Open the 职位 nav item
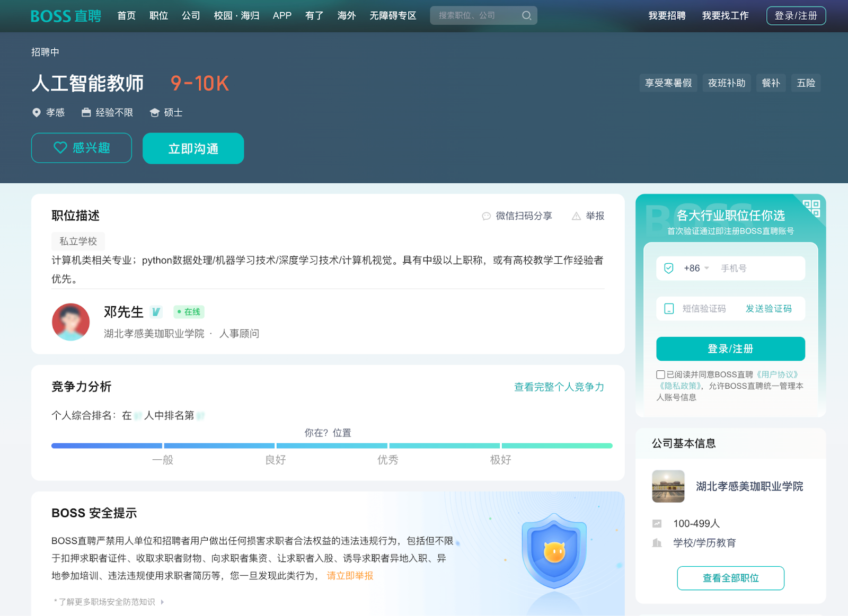The height and width of the screenshot is (616, 848). (x=158, y=15)
